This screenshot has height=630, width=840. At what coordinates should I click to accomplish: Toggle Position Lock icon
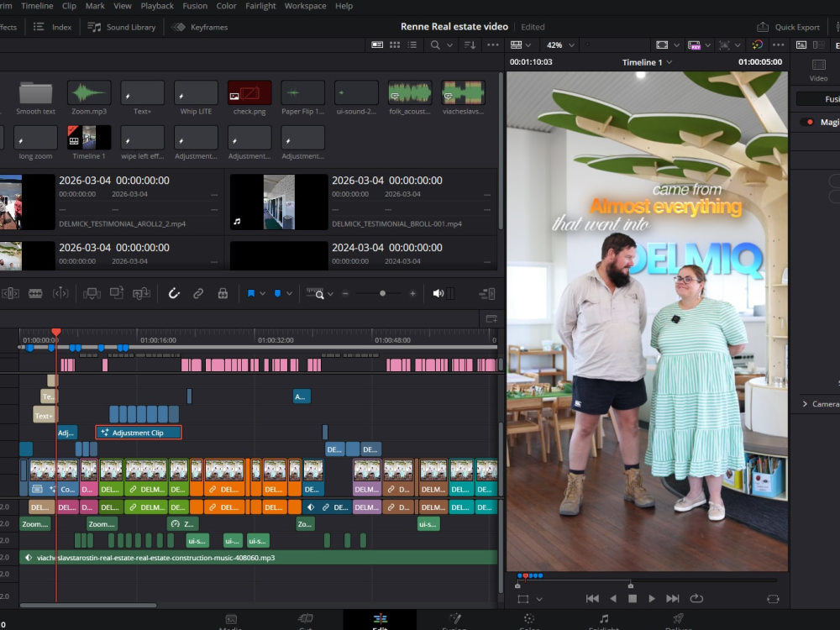click(x=223, y=293)
